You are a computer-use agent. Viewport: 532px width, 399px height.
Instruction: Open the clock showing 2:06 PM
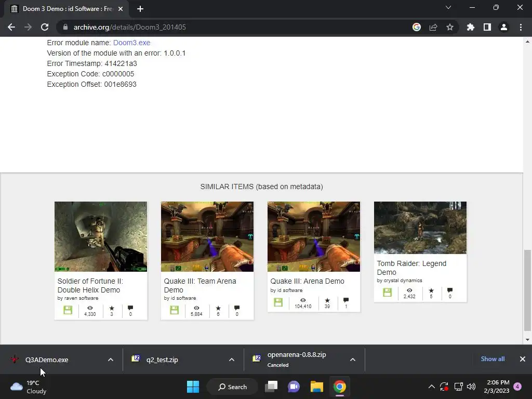tap(497, 387)
